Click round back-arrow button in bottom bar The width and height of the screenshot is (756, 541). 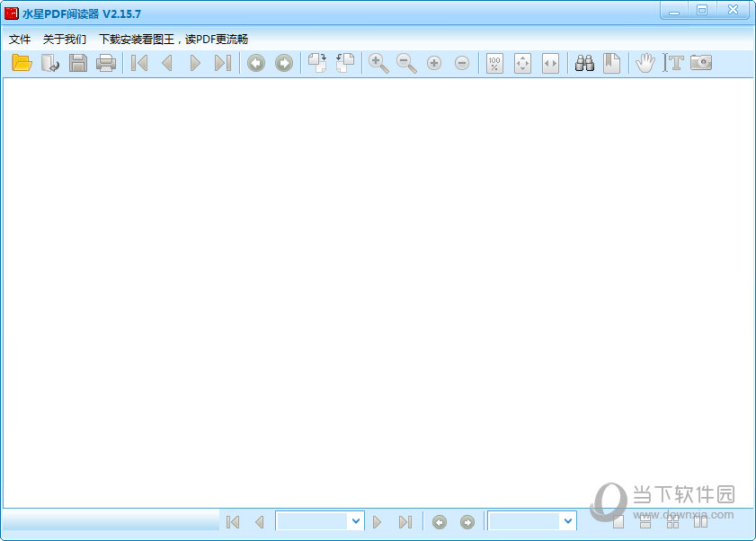(440, 522)
